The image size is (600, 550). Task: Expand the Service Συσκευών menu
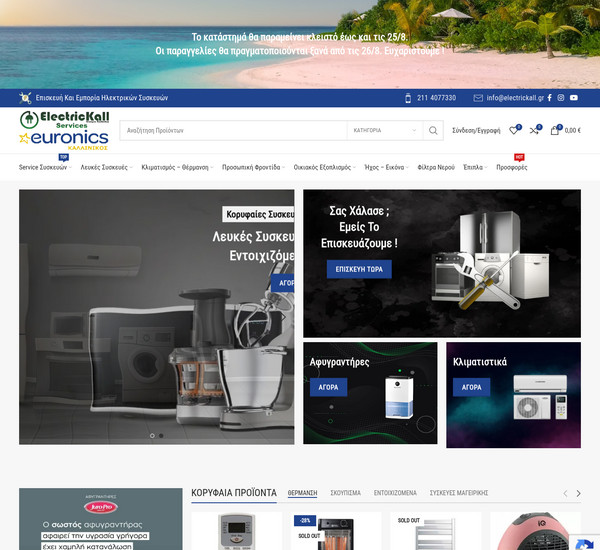coord(45,167)
